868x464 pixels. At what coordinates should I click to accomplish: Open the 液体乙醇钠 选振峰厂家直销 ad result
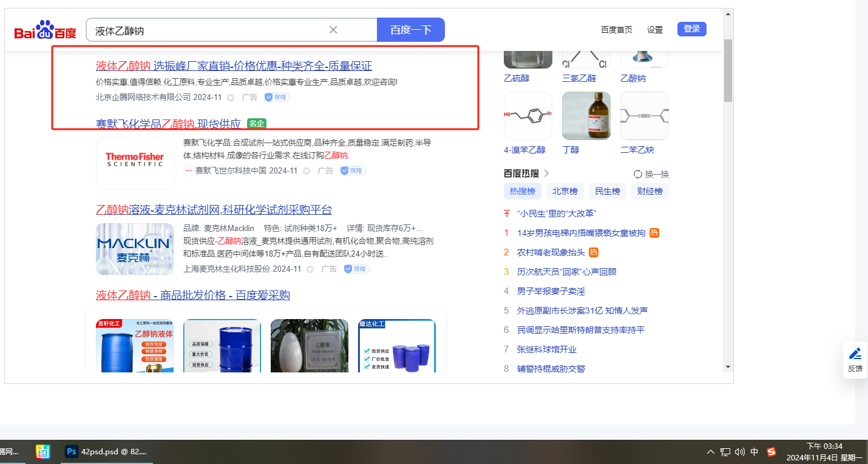coord(234,66)
